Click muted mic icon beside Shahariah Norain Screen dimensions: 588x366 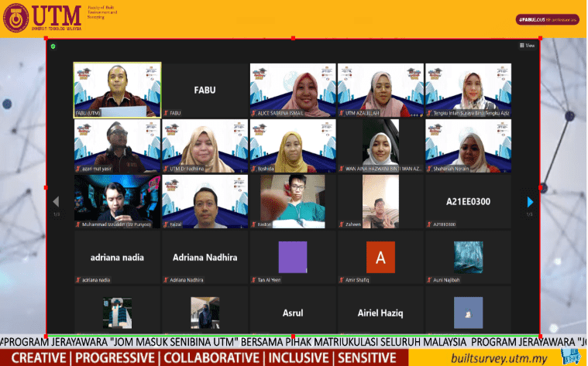[x=429, y=169]
